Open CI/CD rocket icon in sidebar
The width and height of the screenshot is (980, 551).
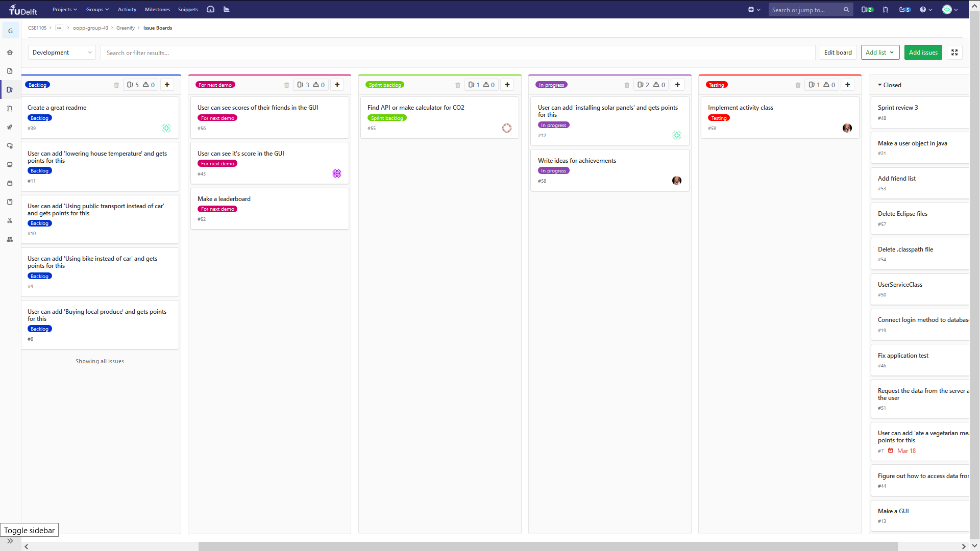coord(10,127)
